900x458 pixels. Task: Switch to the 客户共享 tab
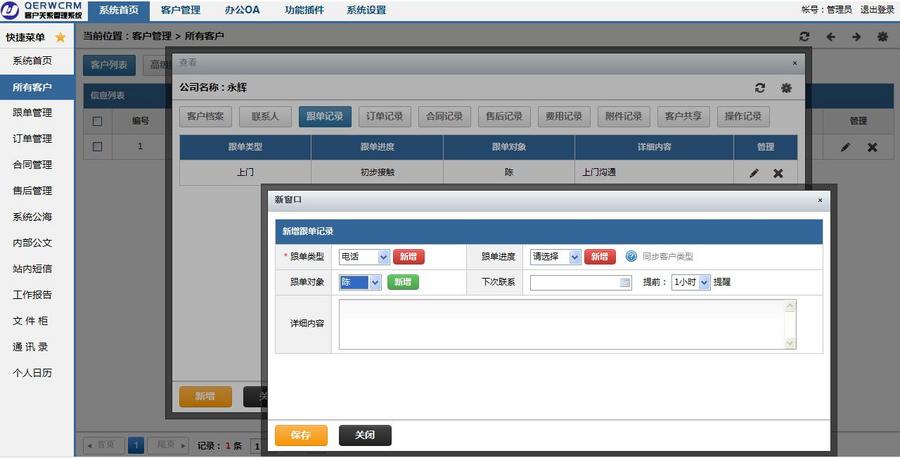(683, 116)
